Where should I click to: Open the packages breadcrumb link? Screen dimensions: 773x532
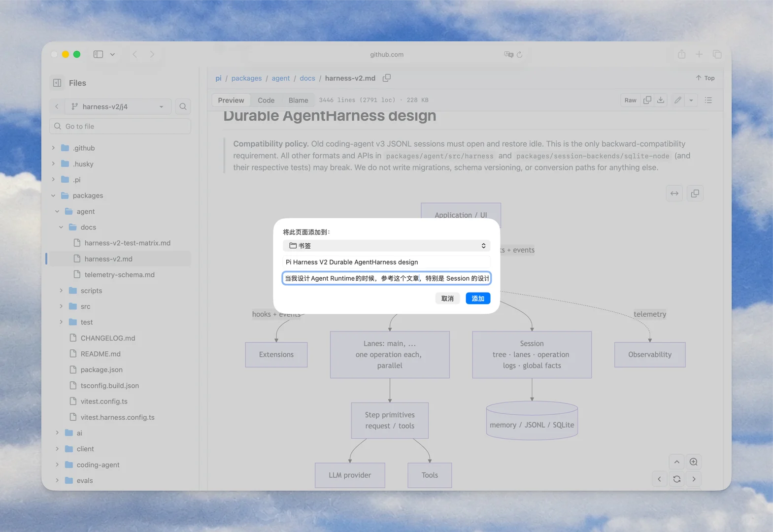246,78
